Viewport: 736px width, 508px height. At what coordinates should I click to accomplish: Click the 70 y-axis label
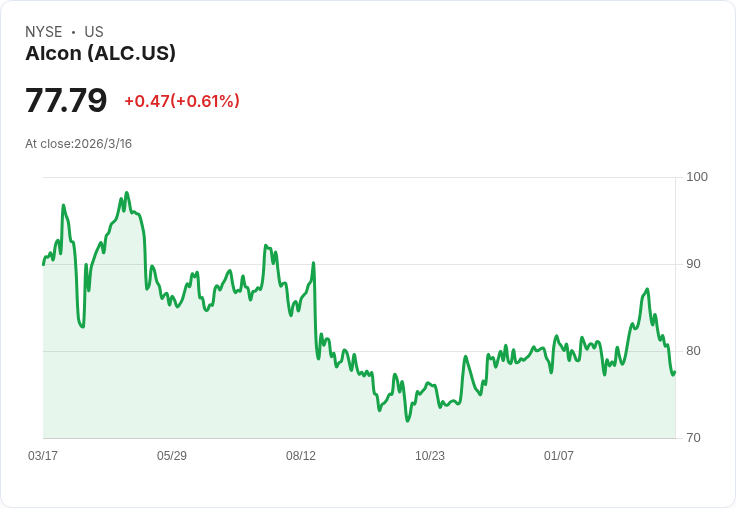693,438
